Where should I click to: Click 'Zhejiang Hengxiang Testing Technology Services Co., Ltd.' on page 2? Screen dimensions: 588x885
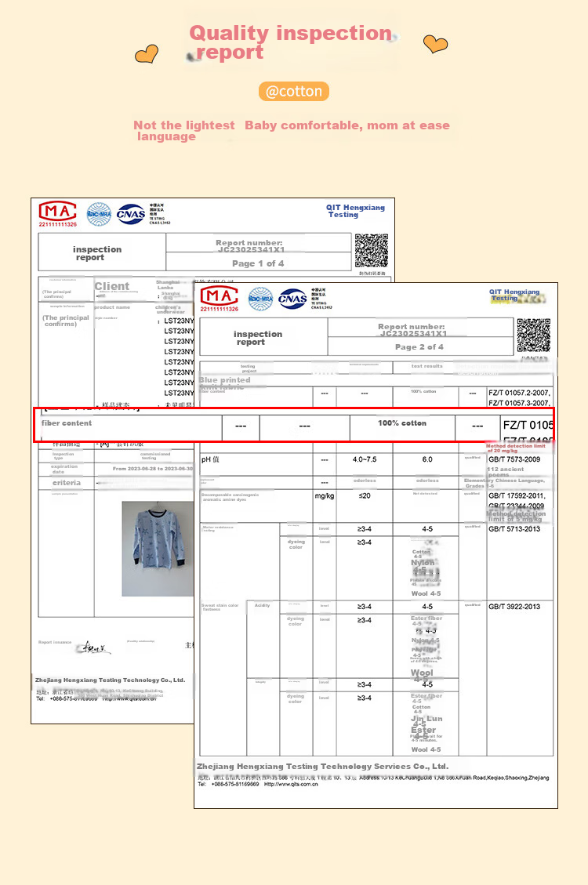(x=323, y=766)
